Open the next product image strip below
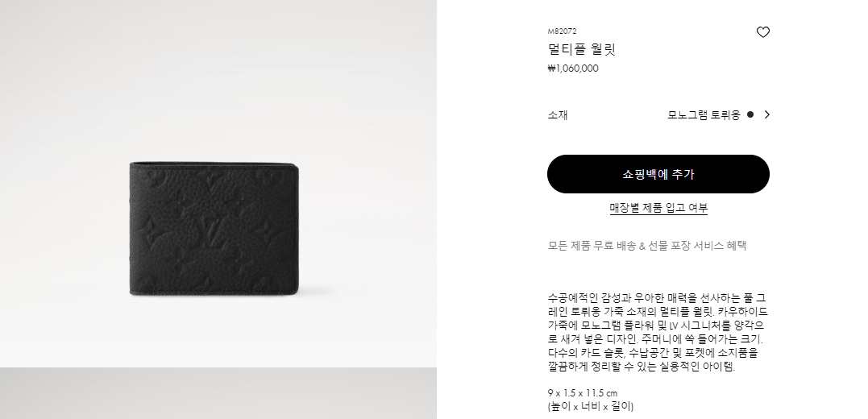The height and width of the screenshot is (419, 868). (x=218, y=393)
